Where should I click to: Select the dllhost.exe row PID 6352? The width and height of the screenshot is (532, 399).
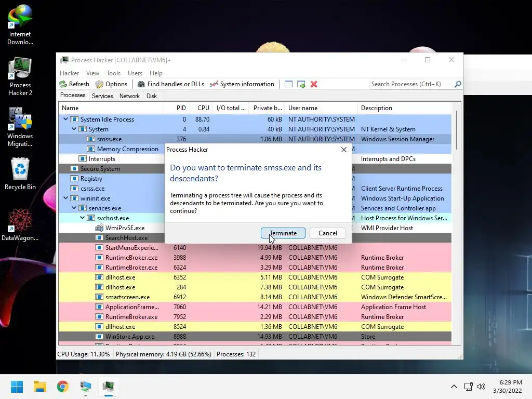(255, 277)
